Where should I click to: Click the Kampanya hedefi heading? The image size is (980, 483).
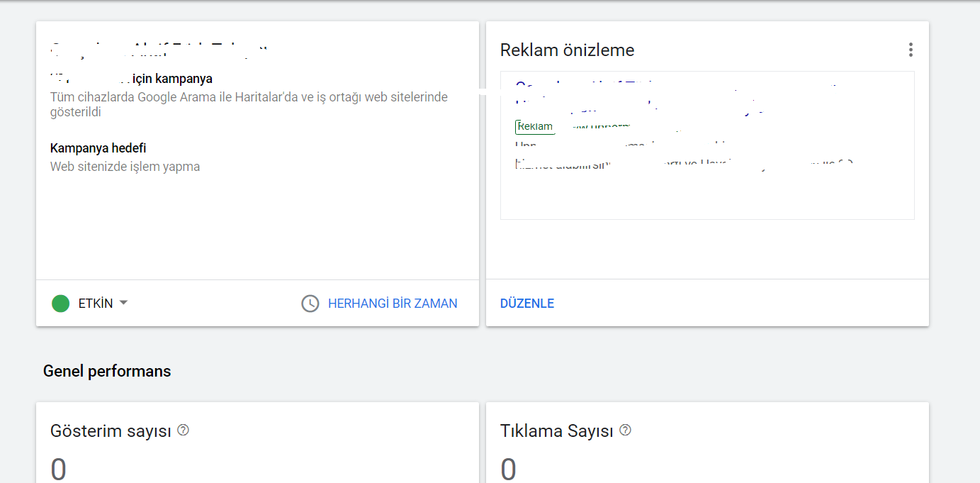(98, 148)
